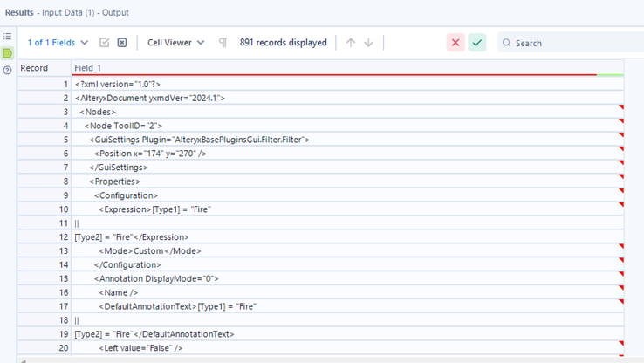The width and height of the screenshot is (644, 363).
Task: Click the Results panel title
Action: [x=19, y=13]
